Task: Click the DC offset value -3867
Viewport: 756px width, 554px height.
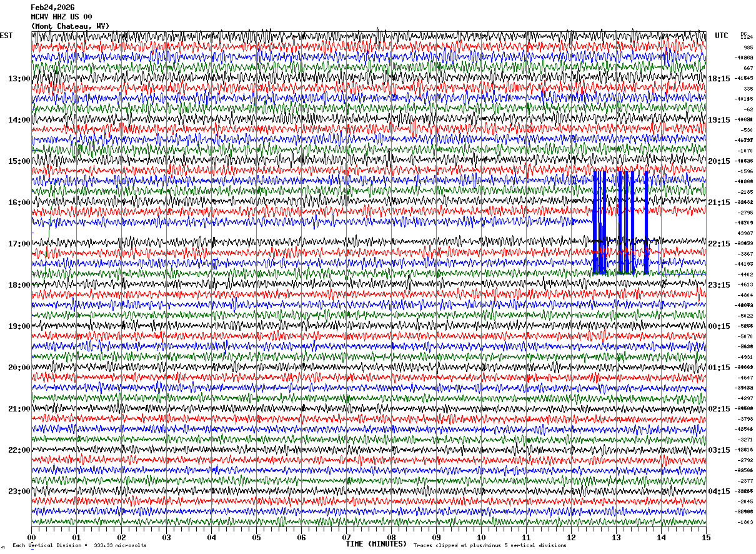Action: (746, 254)
